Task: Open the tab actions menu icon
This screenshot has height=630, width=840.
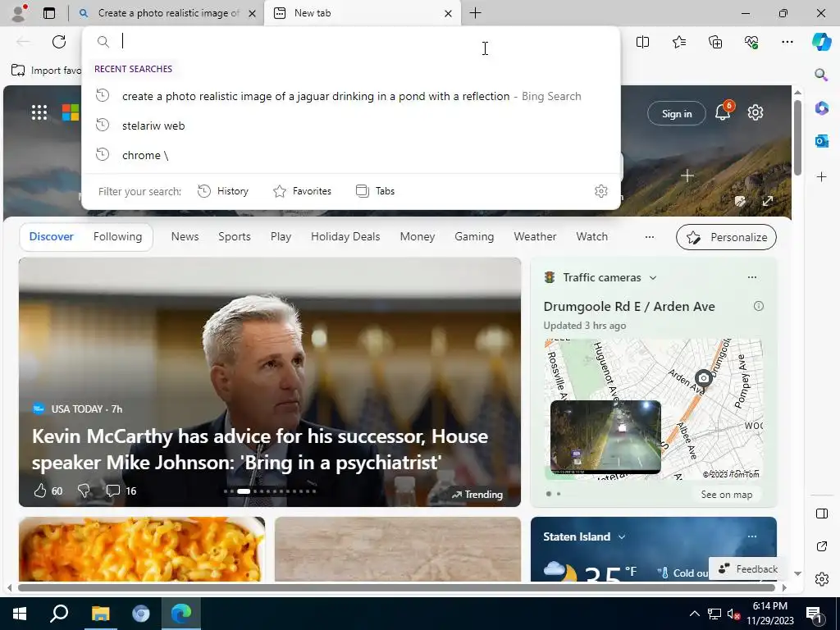Action: pyautogui.click(x=49, y=13)
